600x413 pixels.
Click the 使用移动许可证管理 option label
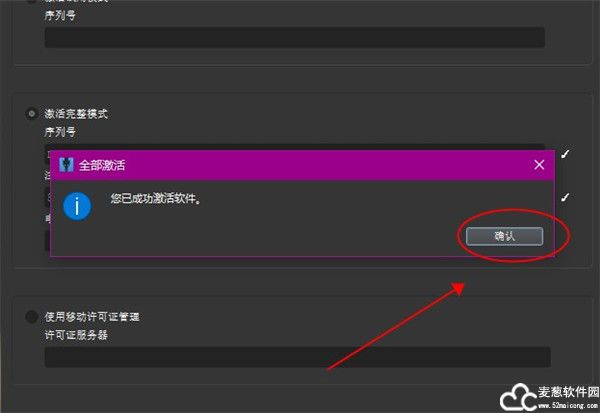(92, 317)
